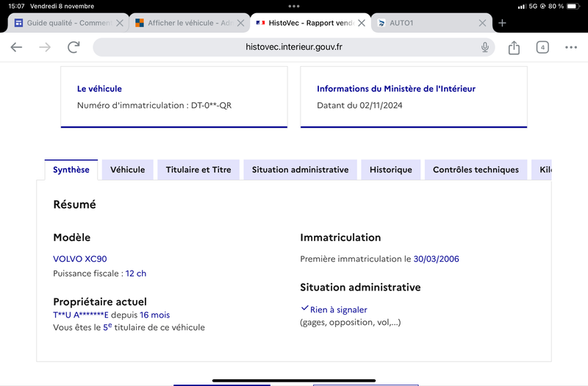Close the HistoVec tab
The height and width of the screenshot is (386, 588).
pyautogui.click(x=362, y=24)
